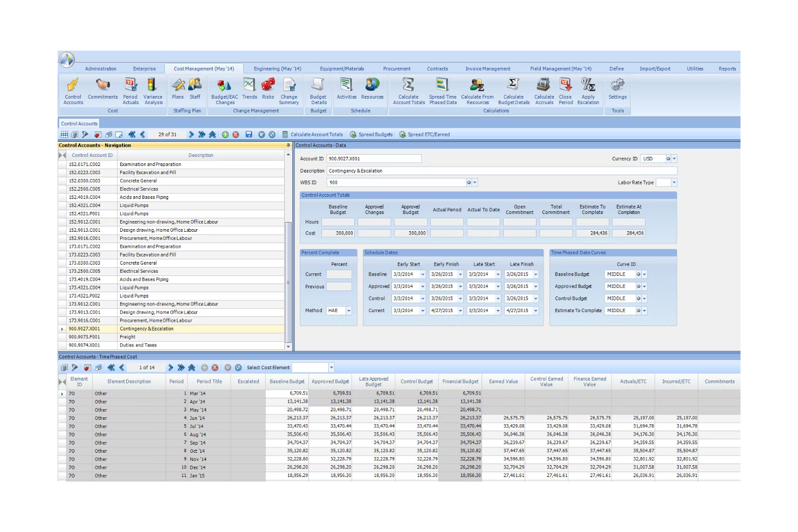Image resolution: width=798 pixels, height=532 pixels.
Task: Click the Spread Budgets toolbar button
Action: pos(371,135)
